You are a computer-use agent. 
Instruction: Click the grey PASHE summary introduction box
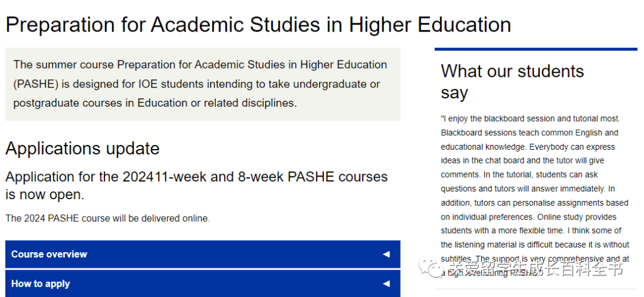(203, 84)
